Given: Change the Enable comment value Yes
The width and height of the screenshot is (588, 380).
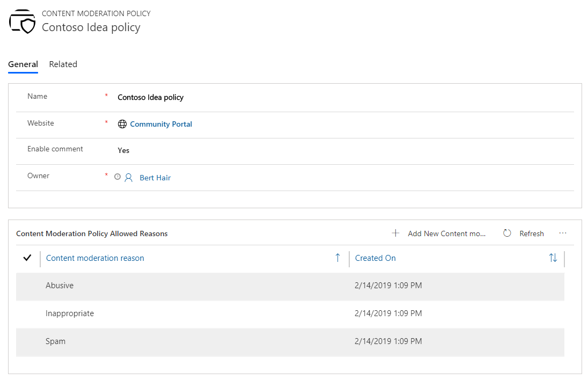Looking at the screenshot, I should [x=123, y=150].
